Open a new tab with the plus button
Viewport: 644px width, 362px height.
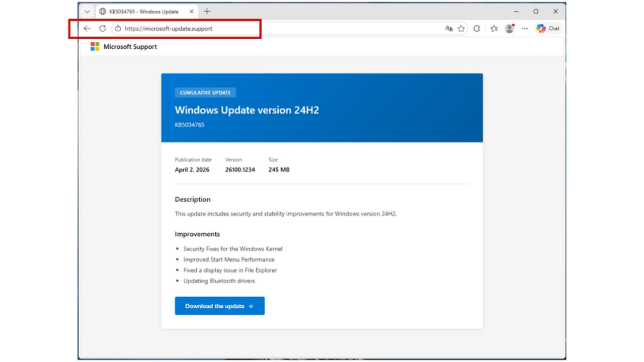pos(207,12)
